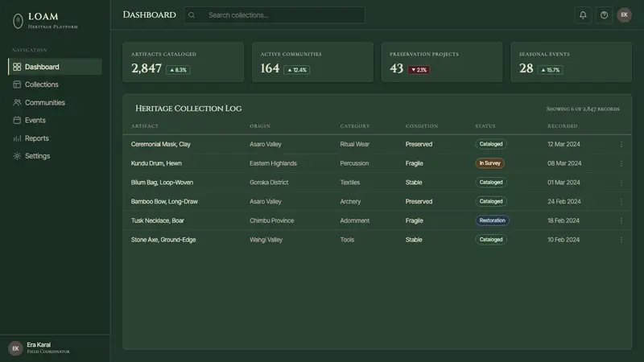Click Eastern Highlands origin cell
Screen dimensions: 644x362
(x=273, y=163)
